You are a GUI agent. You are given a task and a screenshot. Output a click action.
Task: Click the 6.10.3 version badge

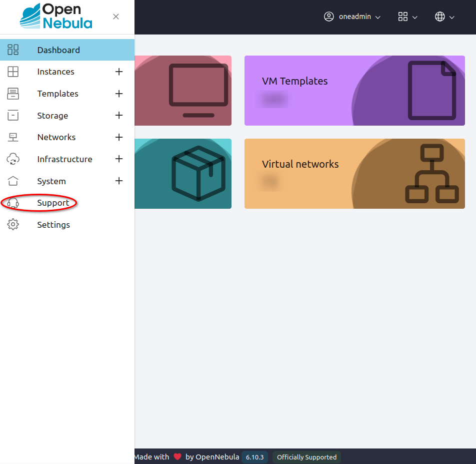click(254, 457)
